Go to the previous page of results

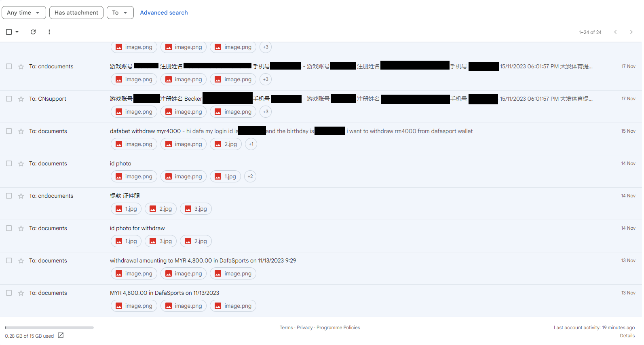click(x=615, y=32)
